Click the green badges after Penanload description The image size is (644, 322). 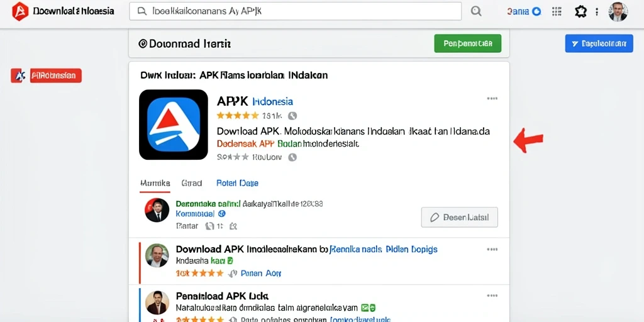[369, 307]
